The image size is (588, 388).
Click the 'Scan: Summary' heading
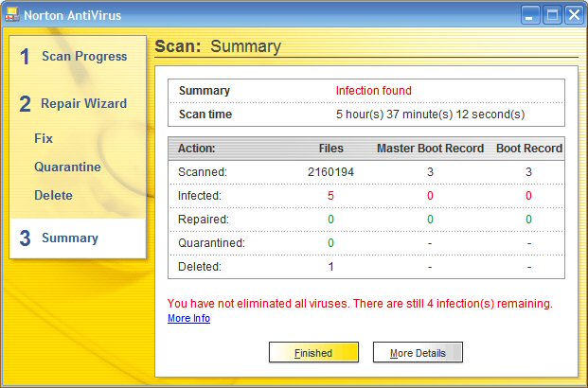pyautogui.click(x=218, y=46)
